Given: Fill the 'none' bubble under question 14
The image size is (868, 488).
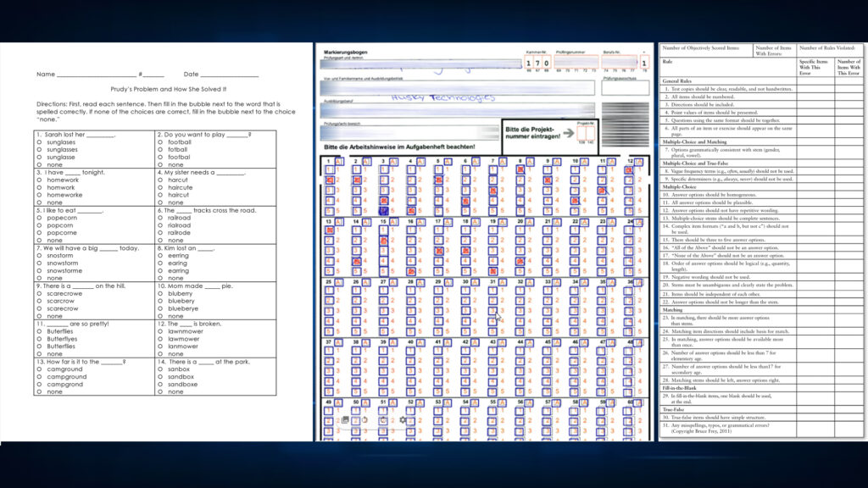Looking at the screenshot, I should pos(160,391).
